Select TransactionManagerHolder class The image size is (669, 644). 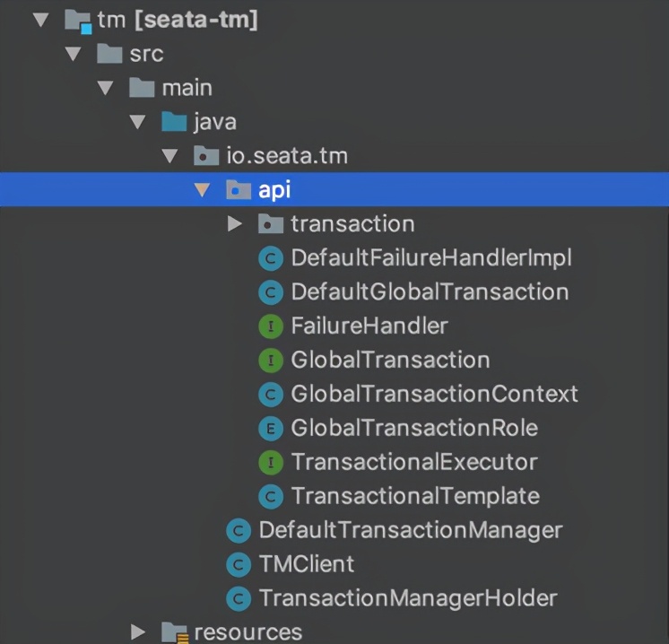coord(408,598)
